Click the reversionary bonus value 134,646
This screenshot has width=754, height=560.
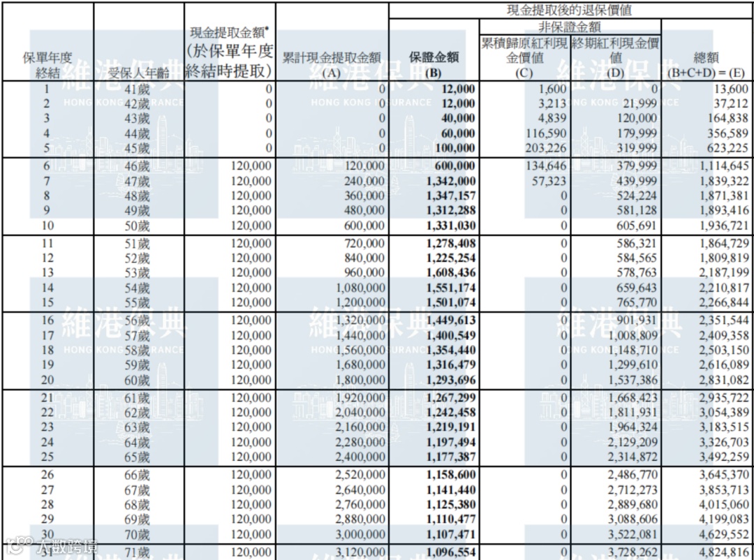pyautogui.click(x=546, y=166)
